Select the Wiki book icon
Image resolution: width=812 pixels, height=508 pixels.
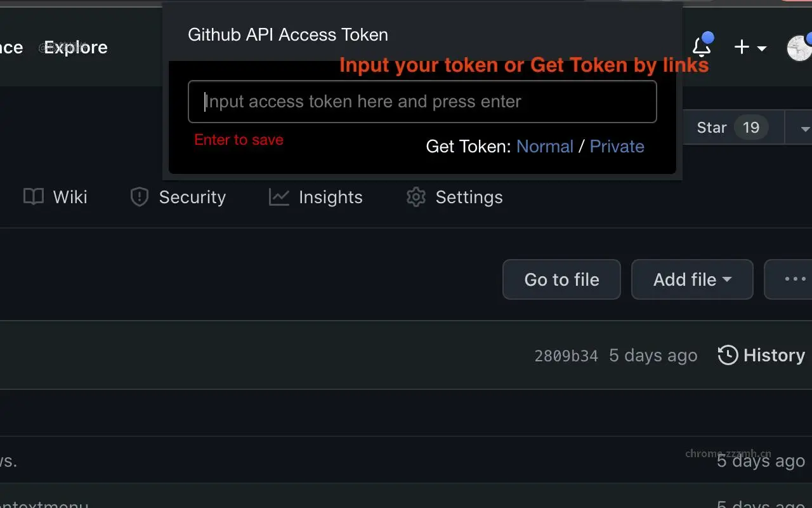point(33,197)
